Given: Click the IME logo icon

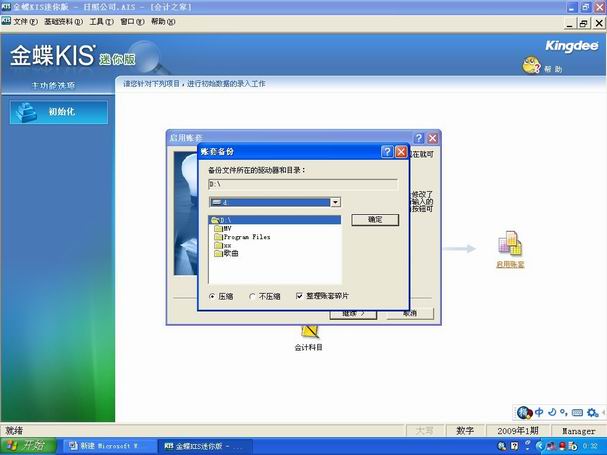Looking at the screenshot, I should coord(525,412).
